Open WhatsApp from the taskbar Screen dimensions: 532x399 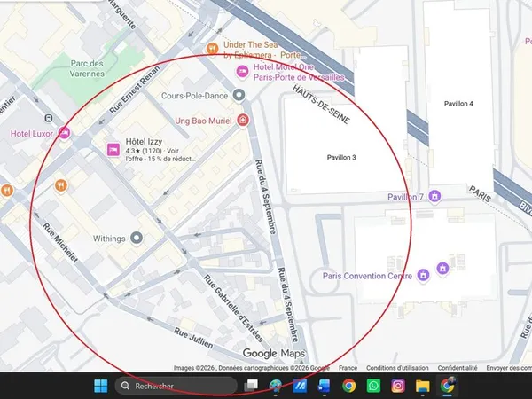tap(373, 386)
